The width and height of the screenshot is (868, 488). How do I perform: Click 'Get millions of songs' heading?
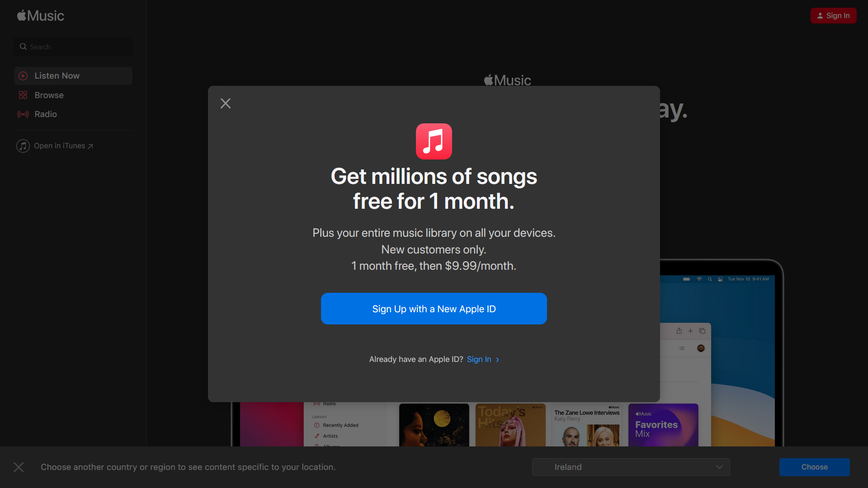pyautogui.click(x=434, y=177)
